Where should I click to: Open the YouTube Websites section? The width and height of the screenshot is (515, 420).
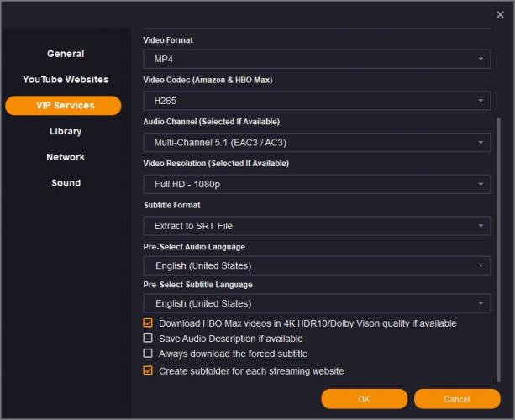tap(65, 80)
